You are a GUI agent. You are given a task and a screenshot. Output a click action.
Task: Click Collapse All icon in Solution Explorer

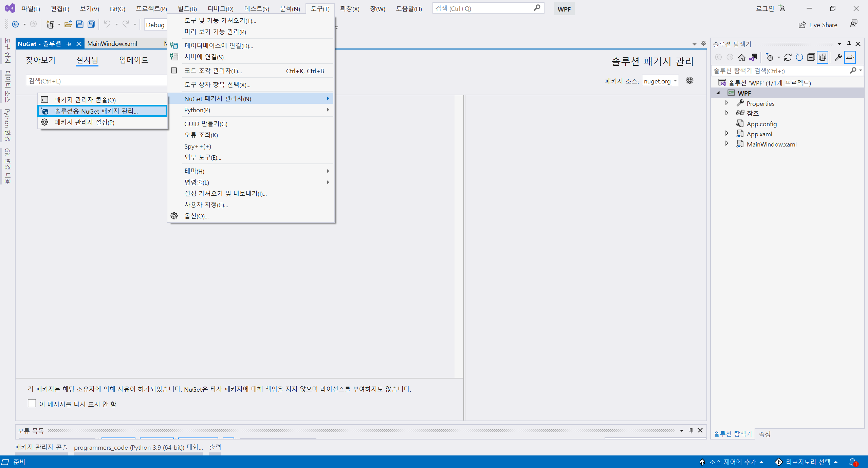tap(811, 57)
